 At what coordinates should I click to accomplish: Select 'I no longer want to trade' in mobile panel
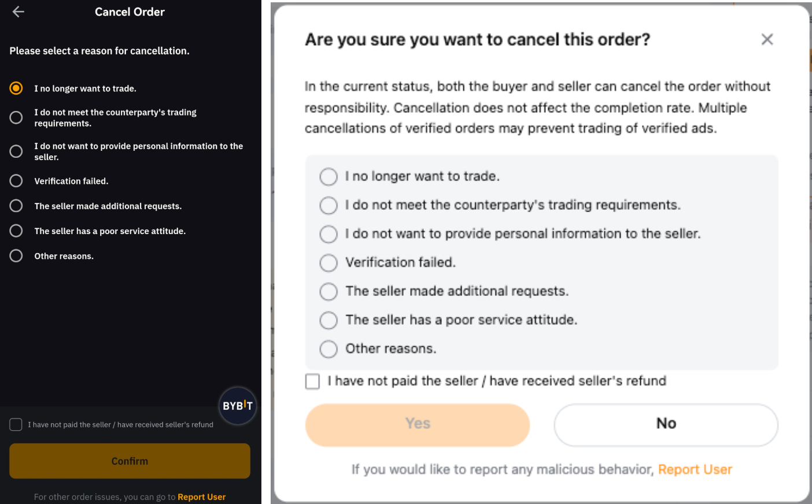[16, 88]
